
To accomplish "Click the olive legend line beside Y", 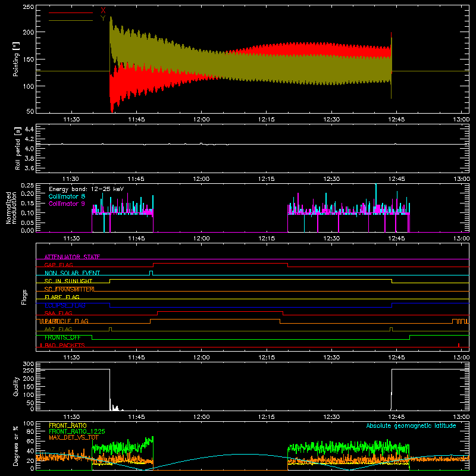I will pyautogui.click(x=71, y=20).
